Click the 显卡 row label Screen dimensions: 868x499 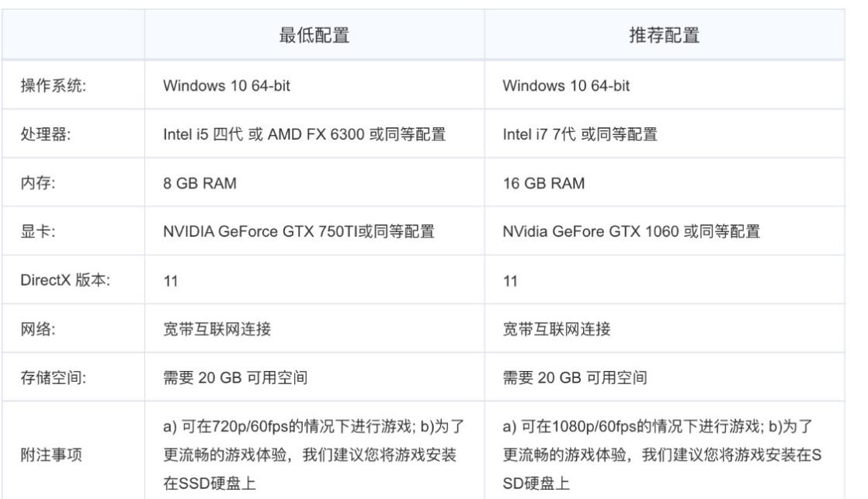click(39, 231)
